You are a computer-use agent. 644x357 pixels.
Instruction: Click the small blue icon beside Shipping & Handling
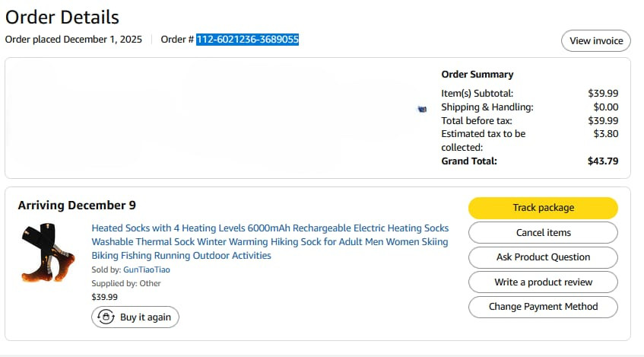click(x=422, y=109)
